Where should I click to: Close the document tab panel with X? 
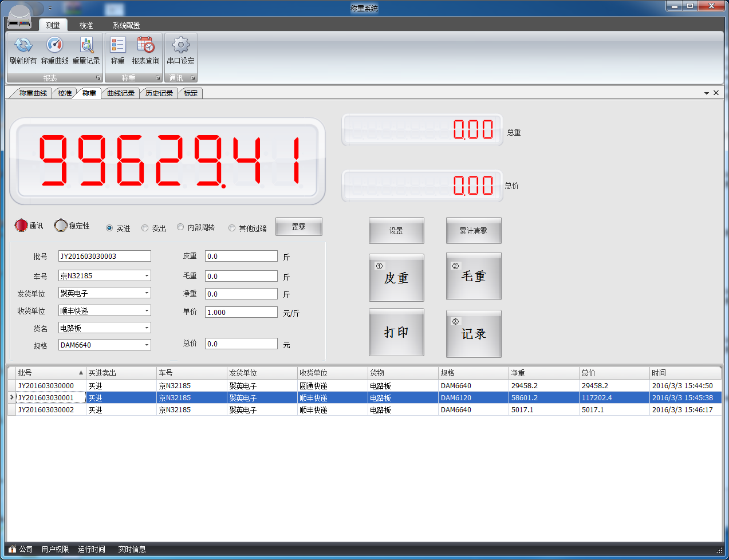pos(716,93)
